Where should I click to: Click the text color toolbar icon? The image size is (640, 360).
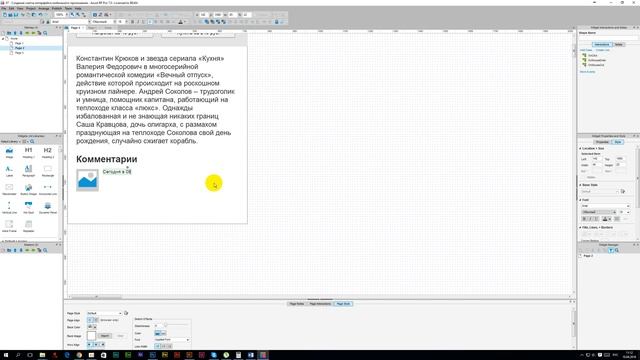coord(180,22)
